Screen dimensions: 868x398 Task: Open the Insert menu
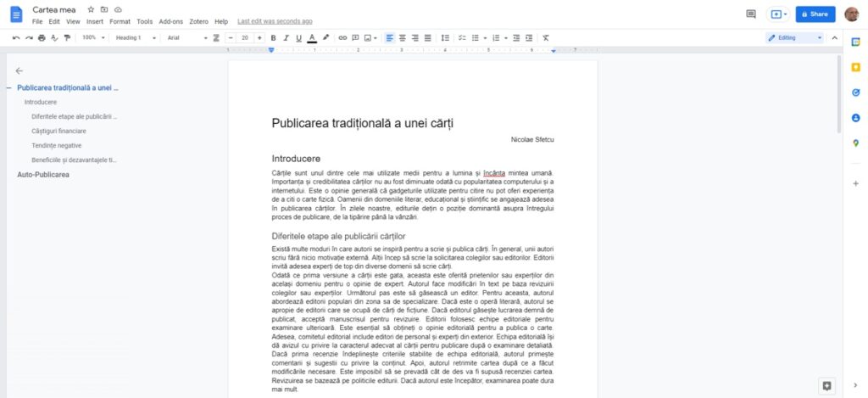(x=95, y=21)
